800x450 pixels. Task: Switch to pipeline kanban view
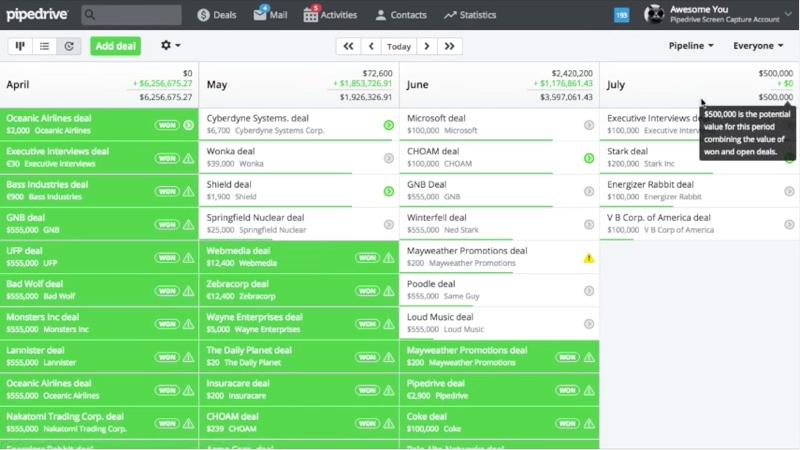(x=19, y=46)
